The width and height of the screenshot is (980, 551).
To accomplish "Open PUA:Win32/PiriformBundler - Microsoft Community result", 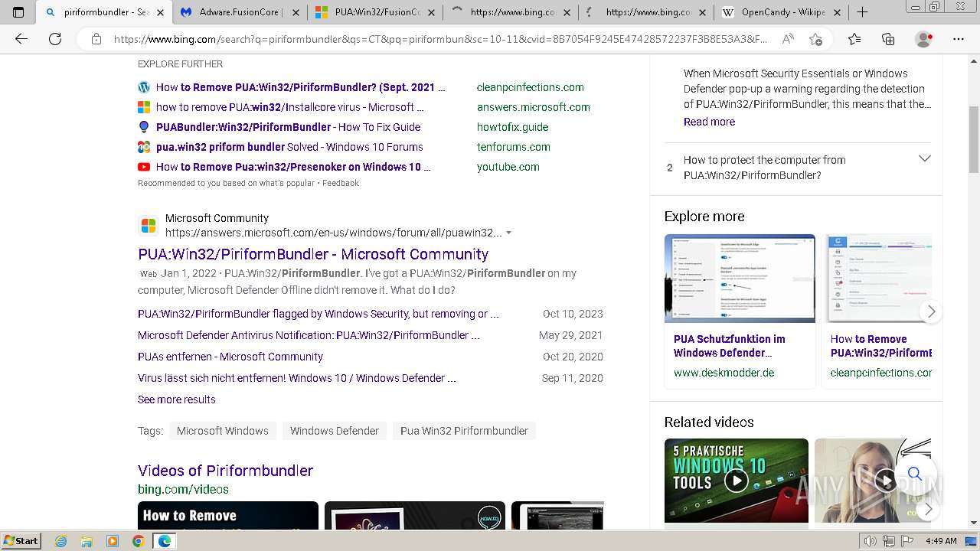I will (x=313, y=254).
